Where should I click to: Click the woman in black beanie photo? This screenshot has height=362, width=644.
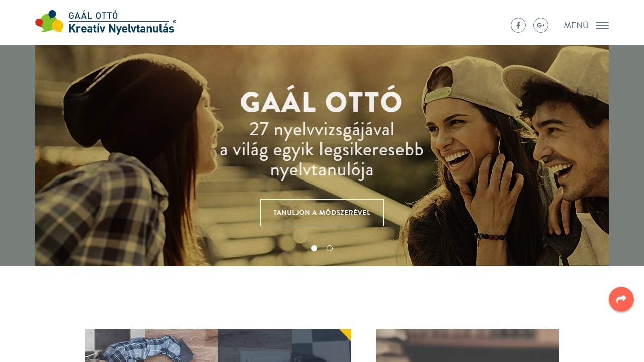[x=126, y=161]
